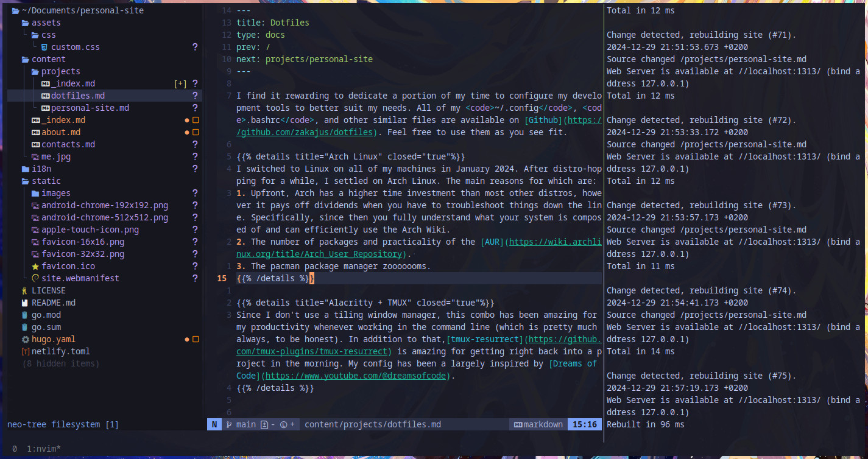868x459 pixels.
Task: Click the gear icon beside hugo.yaml
Action: [25, 339]
